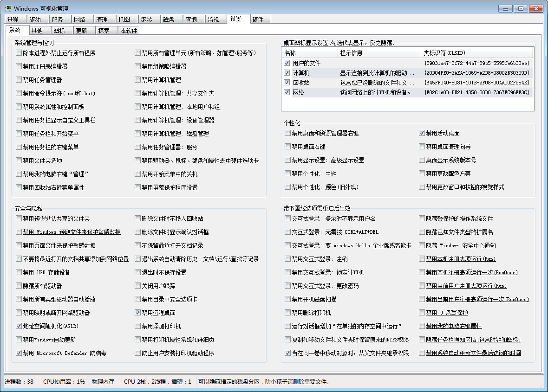Switch to the 进程 tab
Image resolution: width=548 pixels, height=392 pixels.
(x=13, y=19)
